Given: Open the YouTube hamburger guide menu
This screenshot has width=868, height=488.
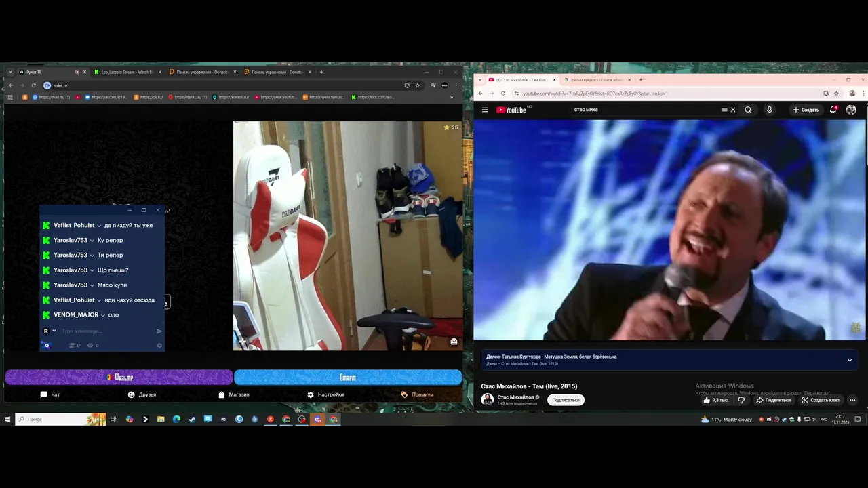Looking at the screenshot, I should click(485, 110).
